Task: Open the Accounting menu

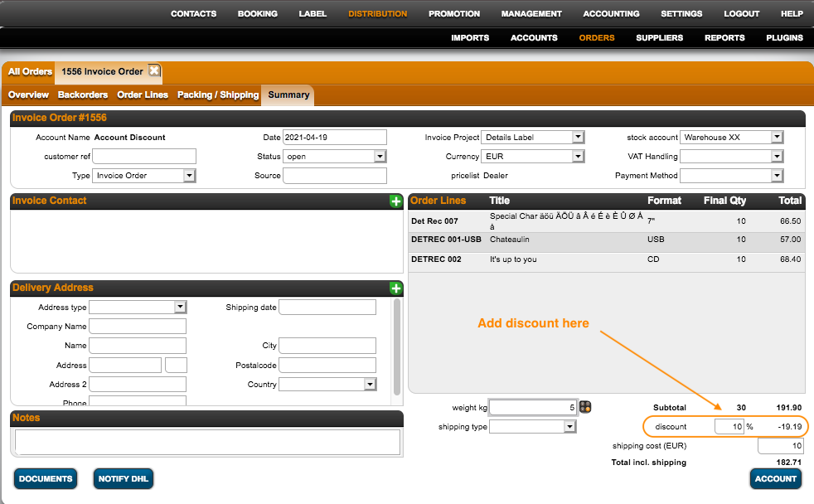Action: point(611,13)
